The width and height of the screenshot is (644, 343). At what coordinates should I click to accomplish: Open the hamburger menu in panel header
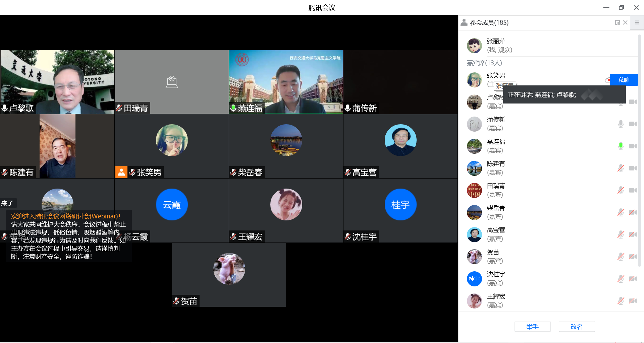click(x=637, y=22)
